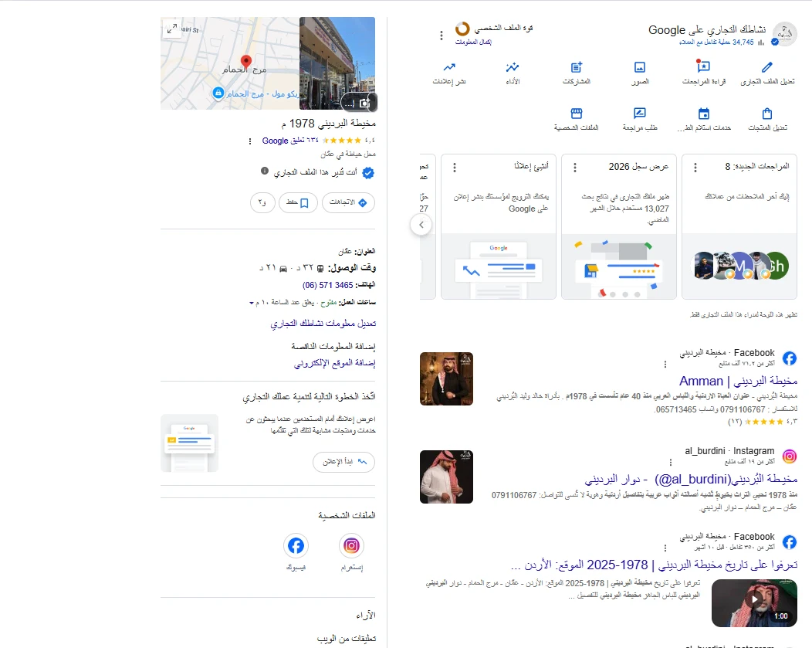Click the Save button (حفظ)

pos(298,202)
